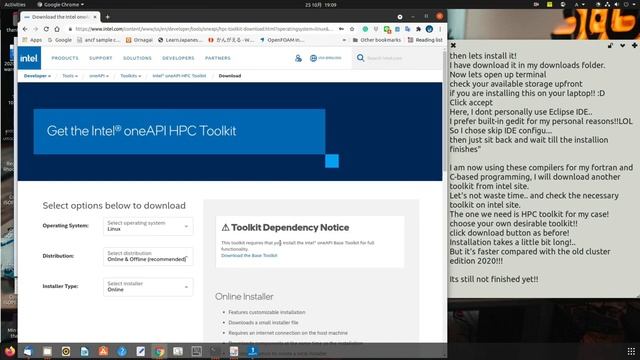This screenshot has height=360, width=640.
Task: Click the clock in the top bar
Action: tap(320, 4)
